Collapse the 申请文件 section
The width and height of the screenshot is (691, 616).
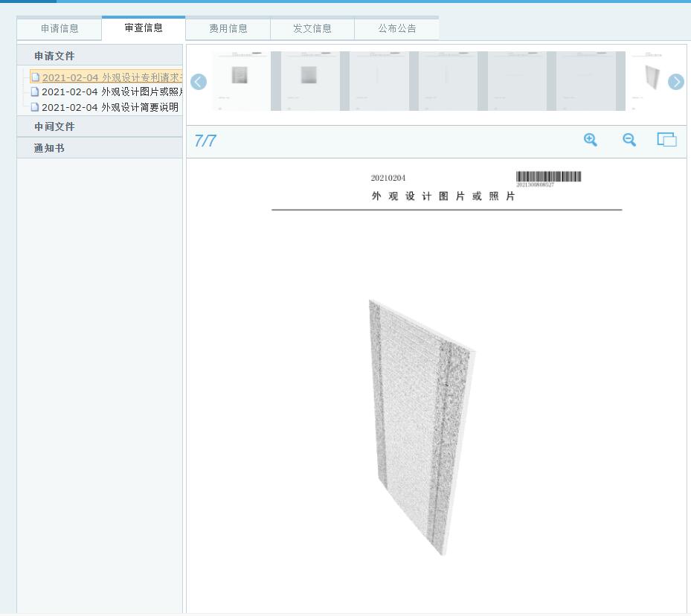point(54,56)
